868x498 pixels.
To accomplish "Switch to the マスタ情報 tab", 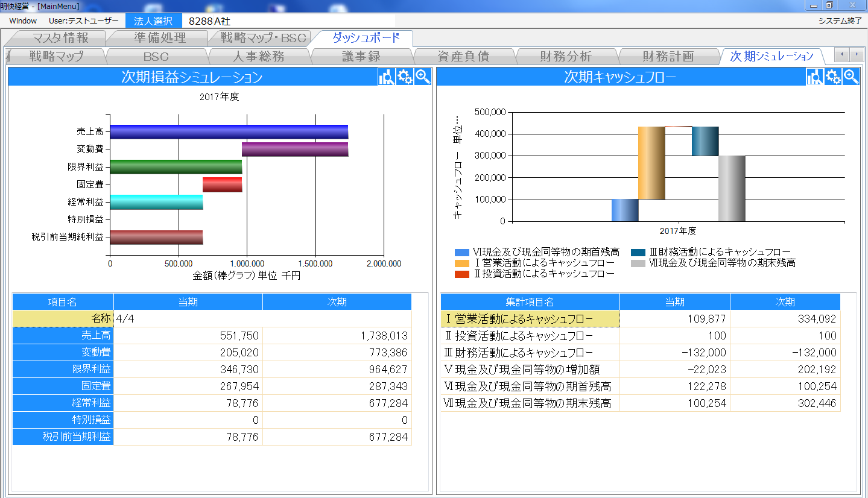I will (60, 38).
